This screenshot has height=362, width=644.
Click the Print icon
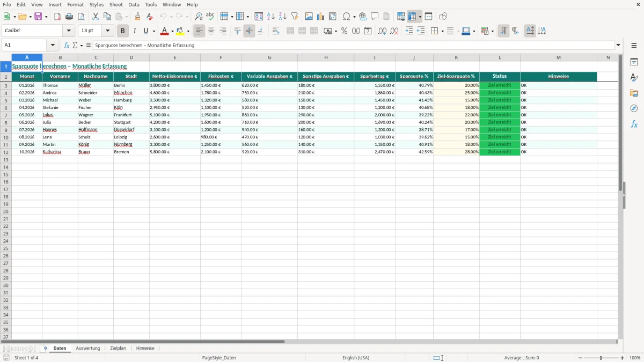coord(69,17)
